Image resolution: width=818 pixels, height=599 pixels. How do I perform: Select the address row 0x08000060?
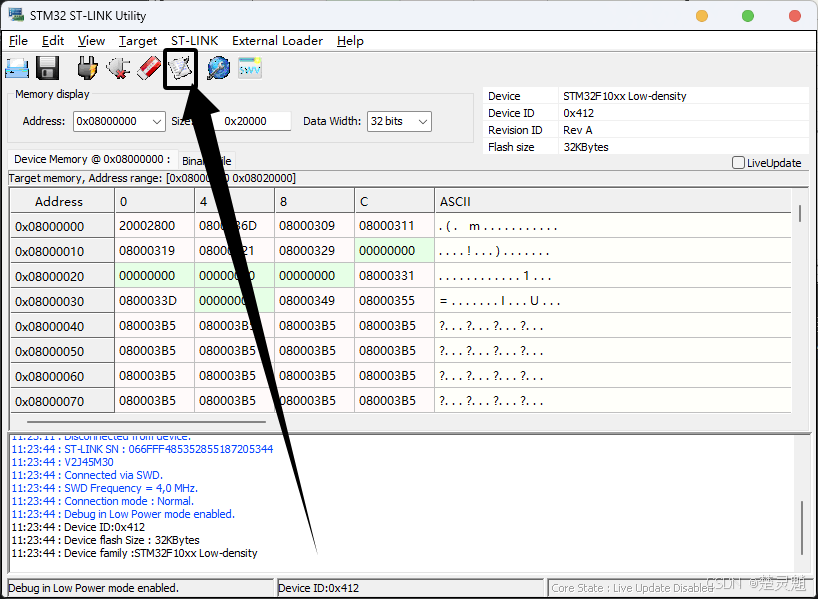(x=62, y=376)
